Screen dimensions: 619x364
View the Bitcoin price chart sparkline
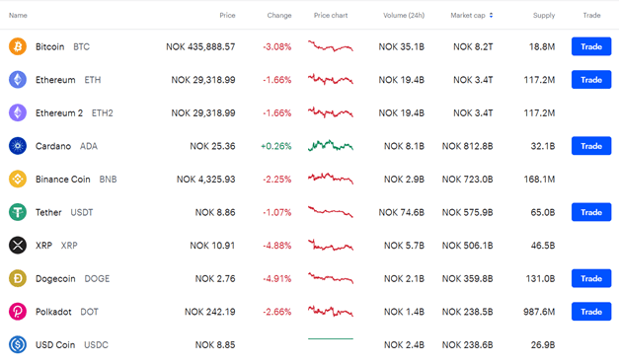pyautogui.click(x=331, y=46)
